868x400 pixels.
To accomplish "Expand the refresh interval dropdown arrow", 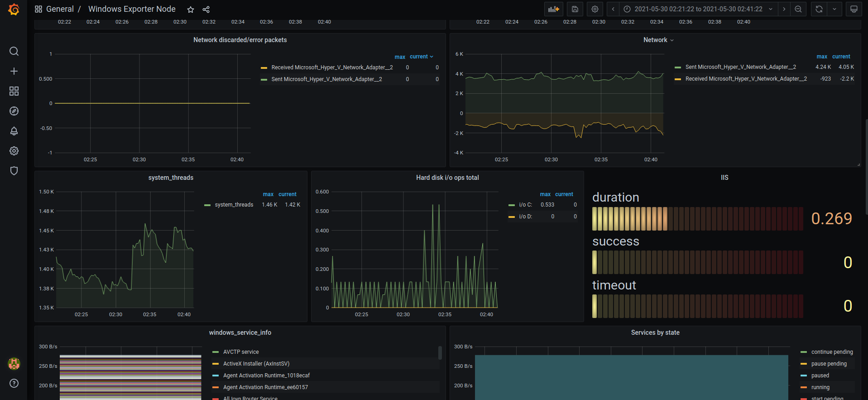I will [834, 9].
